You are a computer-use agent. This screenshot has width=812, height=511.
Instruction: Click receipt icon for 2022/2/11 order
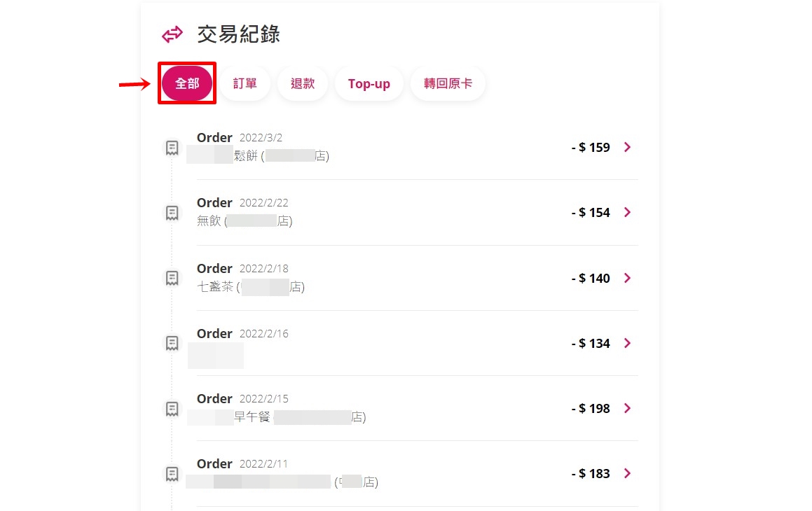point(172,475)
